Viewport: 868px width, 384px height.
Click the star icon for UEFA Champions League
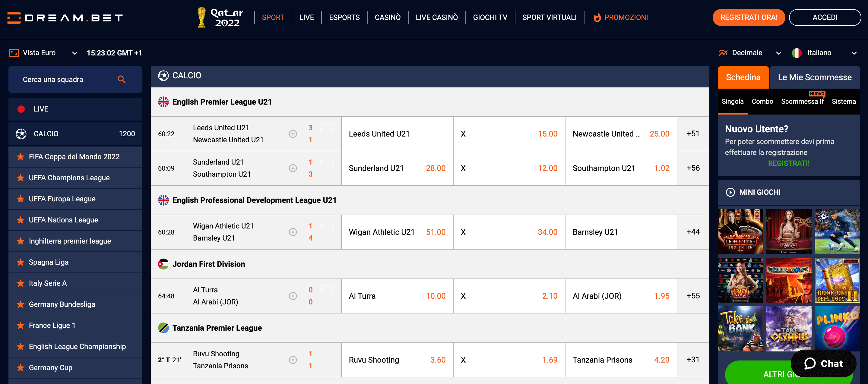click(x=21, y=178)
